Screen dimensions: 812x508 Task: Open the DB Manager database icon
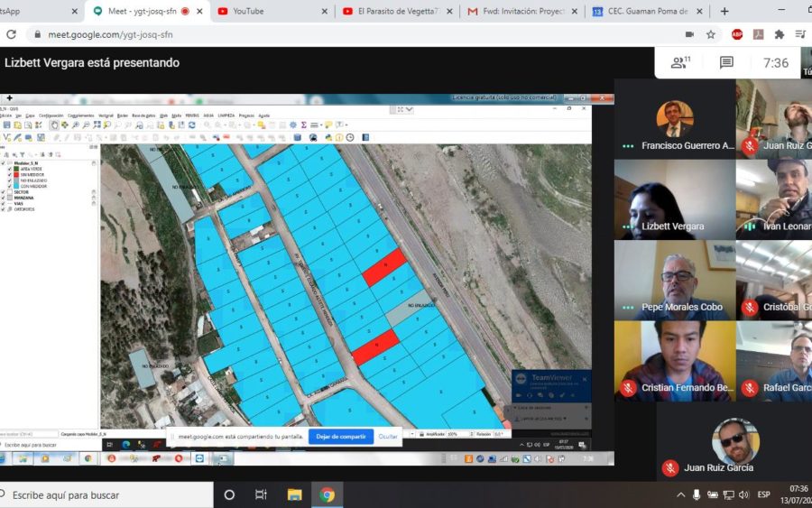pos(297,137)
